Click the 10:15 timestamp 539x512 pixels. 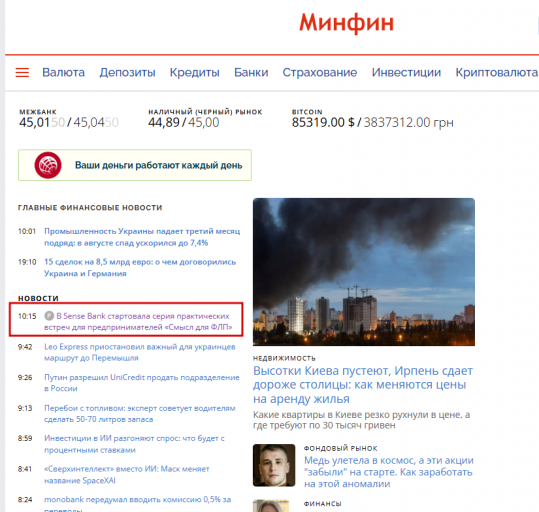click(27, 316)
